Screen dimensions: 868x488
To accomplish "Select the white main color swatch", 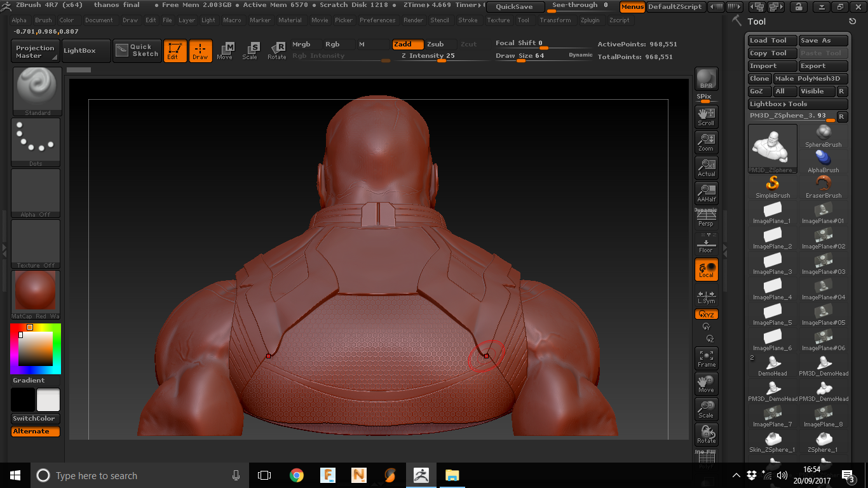I will 48,400.
